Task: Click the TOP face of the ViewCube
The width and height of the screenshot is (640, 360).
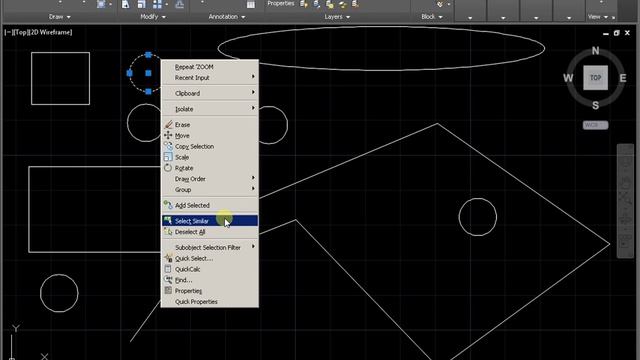Action: point(596,78)
